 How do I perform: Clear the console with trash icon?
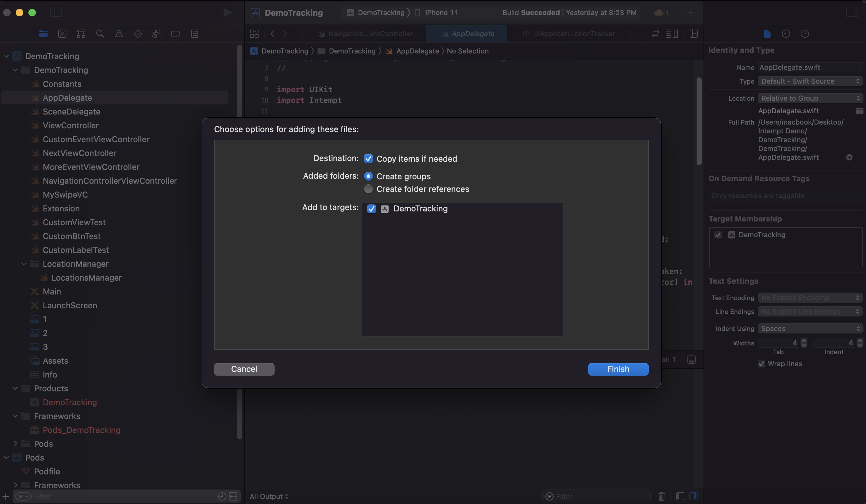(662, 496)
